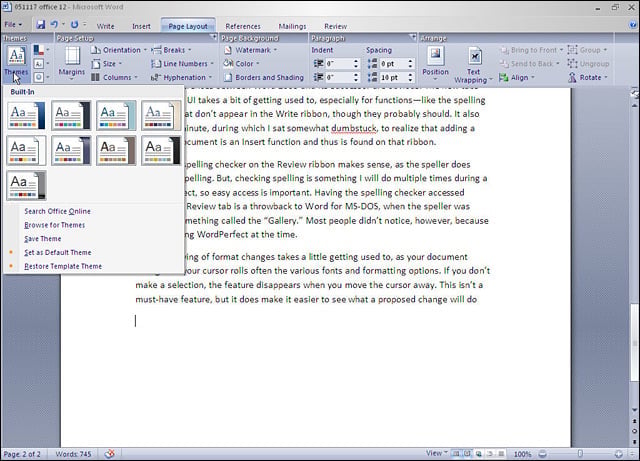Open Theme Fonts button
This screenshot has height=461, width=640.
tap(41, 64)
